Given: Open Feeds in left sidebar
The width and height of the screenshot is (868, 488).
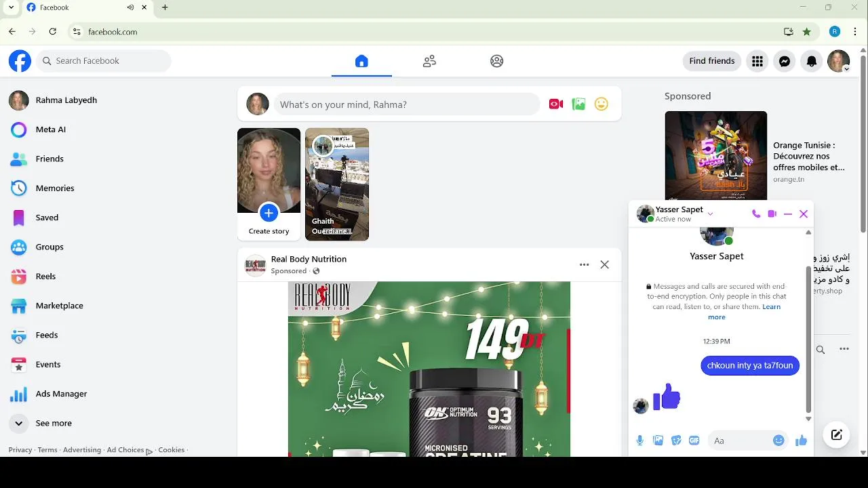Looking at the screenshot, I should [x=47, y=335].
